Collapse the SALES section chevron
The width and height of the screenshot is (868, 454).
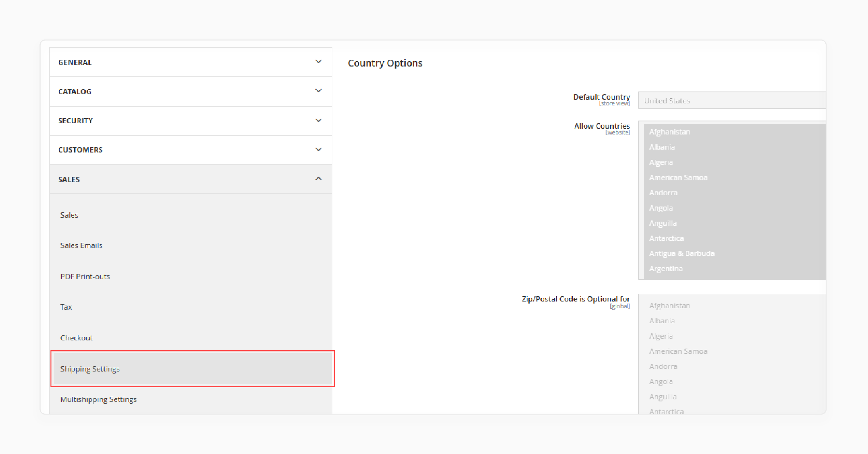tap(318, 179)
